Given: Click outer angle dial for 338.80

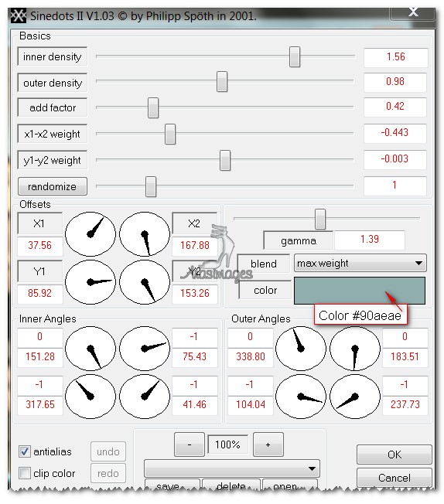Looking at the screenshot, I should click(301, 349).
